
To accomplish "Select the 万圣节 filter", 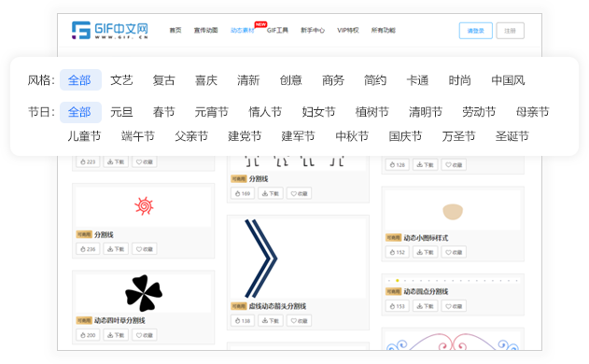I will (x=458, y=136).
